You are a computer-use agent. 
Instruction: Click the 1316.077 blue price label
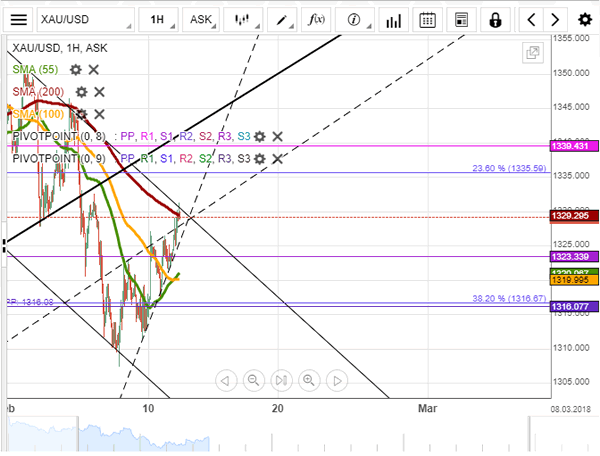[x=574, y=306]
